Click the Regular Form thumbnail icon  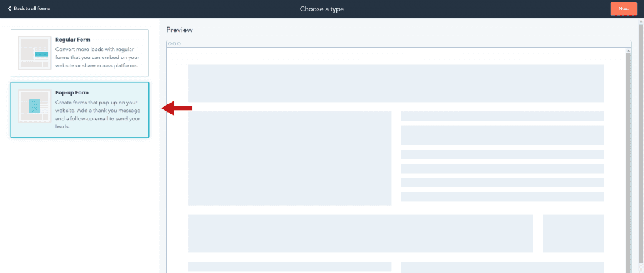(34, 52)
